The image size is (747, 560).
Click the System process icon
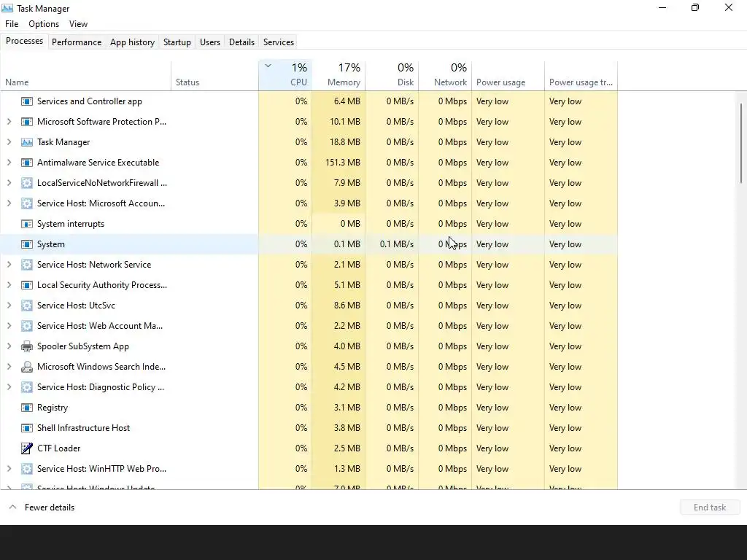tap(27, 244)
